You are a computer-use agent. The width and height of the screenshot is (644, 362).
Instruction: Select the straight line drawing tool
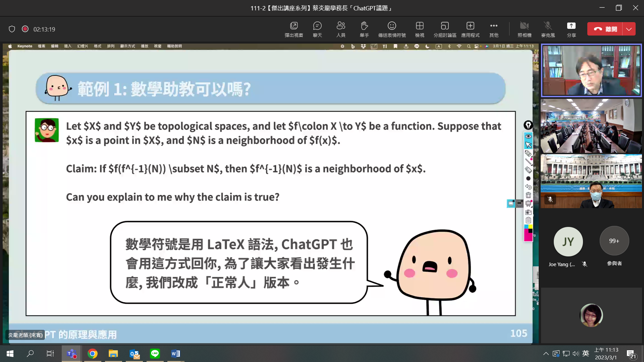(528, 162)
